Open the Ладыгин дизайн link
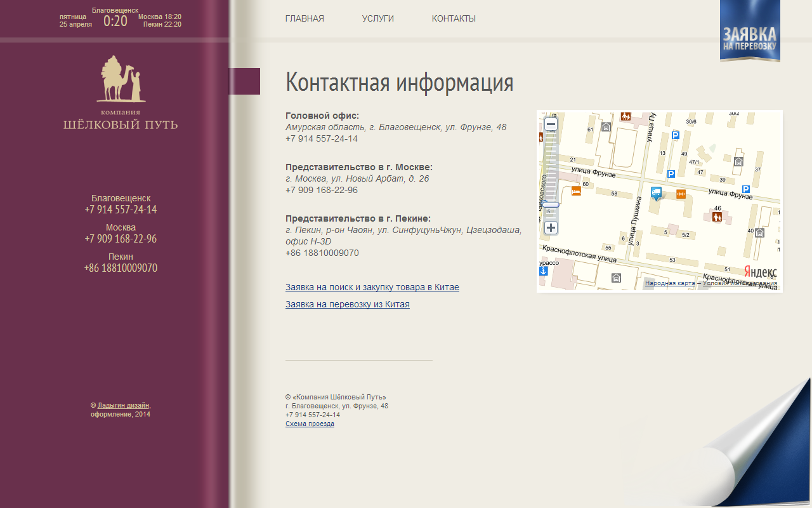The width and height of the screenshot is (812, 508). [124, 405]
